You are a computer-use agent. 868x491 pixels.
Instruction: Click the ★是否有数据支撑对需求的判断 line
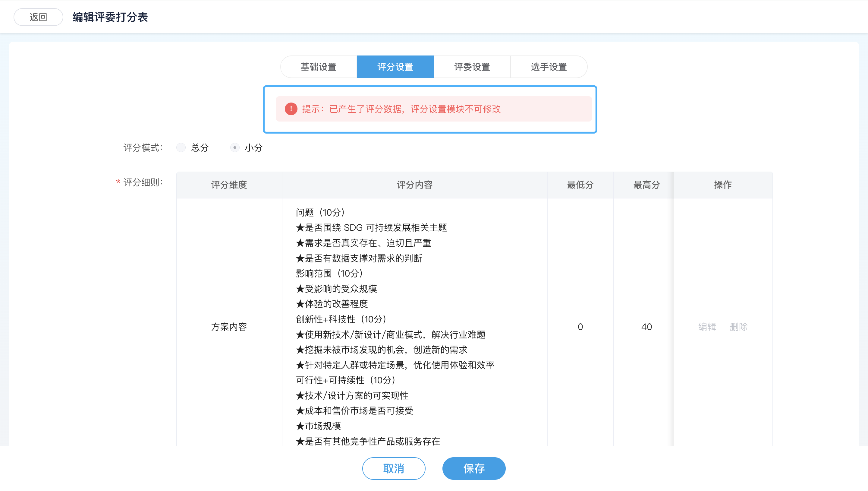tap(359, 258)
